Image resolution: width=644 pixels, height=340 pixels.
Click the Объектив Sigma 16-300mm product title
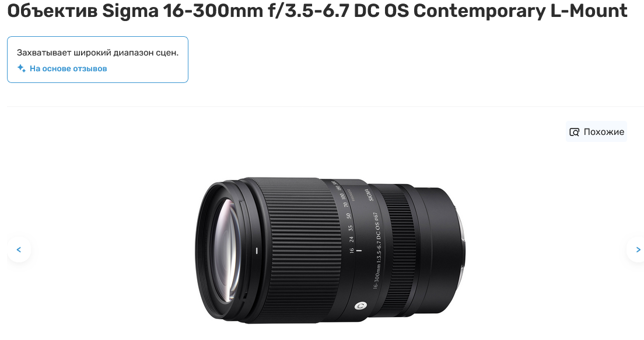coord(317,11)
